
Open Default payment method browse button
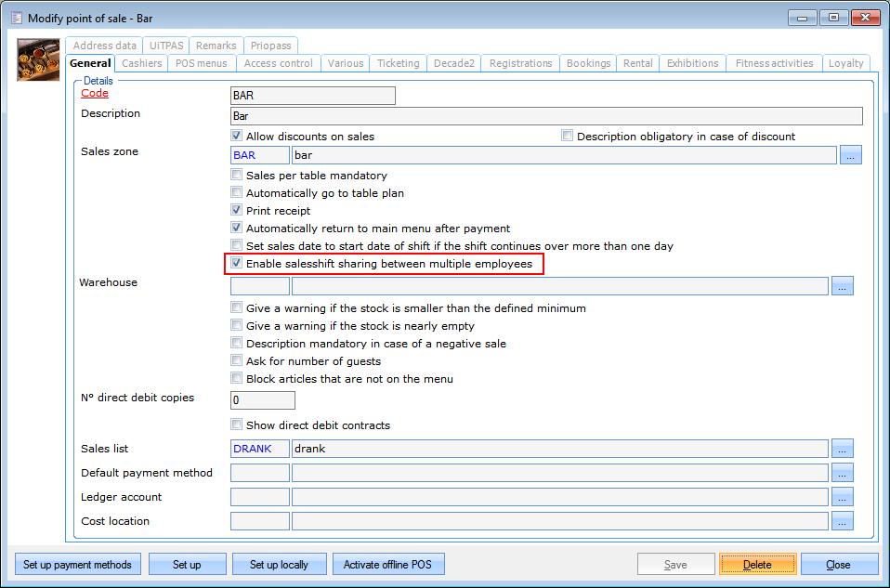click(842, 474)
